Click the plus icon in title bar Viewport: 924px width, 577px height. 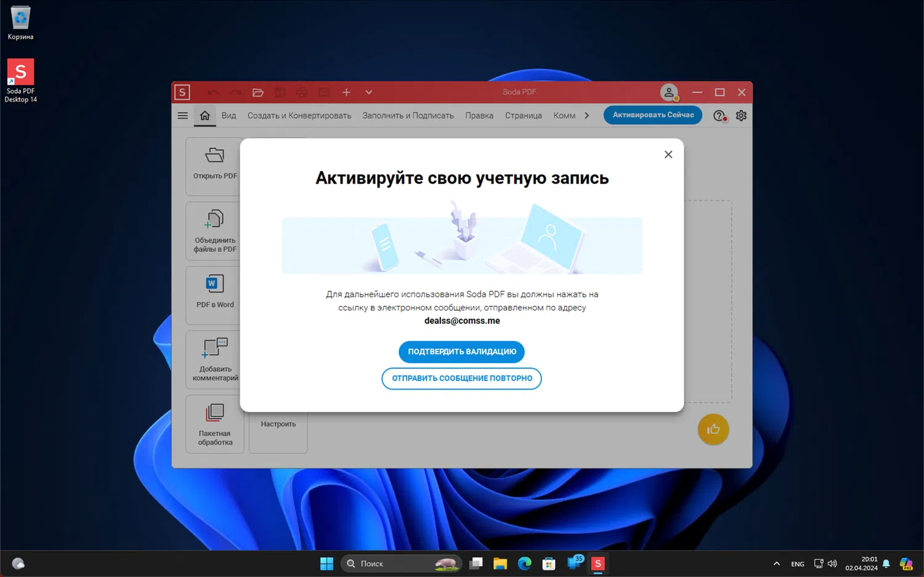347,92
